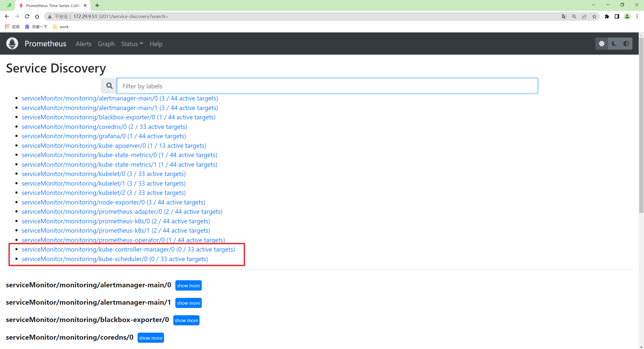Jump to the kubelet/0 link
Screen dimensions: 644x349
click(103, 174)
